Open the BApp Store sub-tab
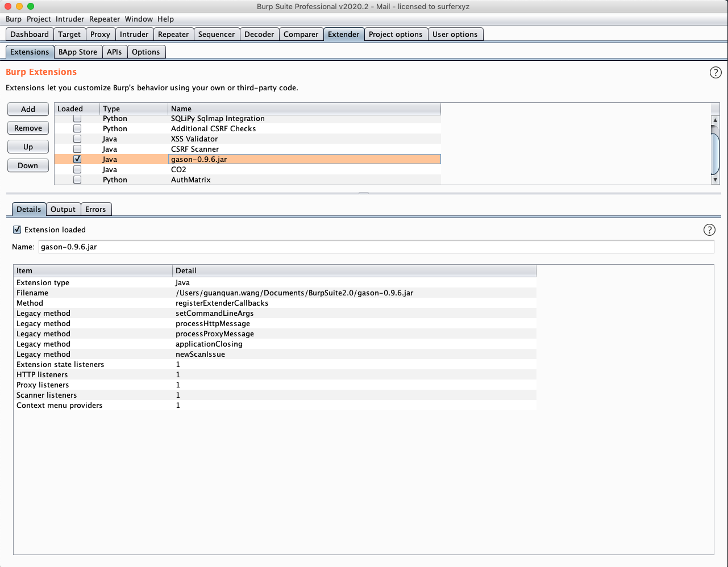 coord(78,52)
